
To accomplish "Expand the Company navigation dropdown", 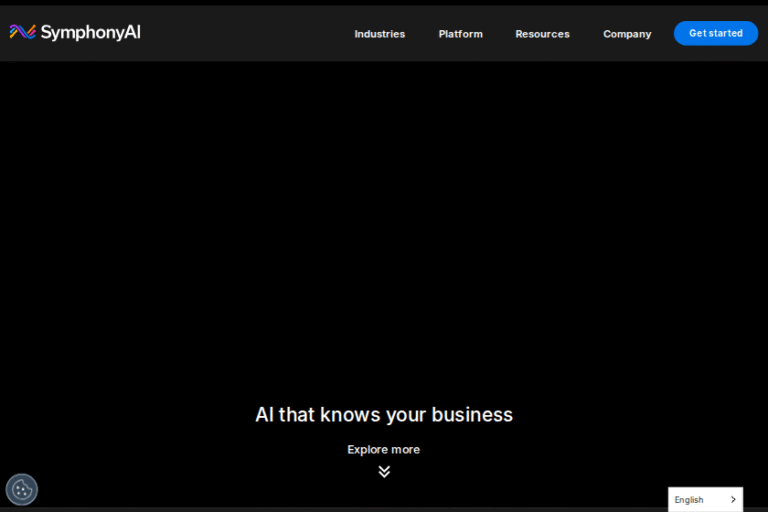I will click(x=627, y=34).
